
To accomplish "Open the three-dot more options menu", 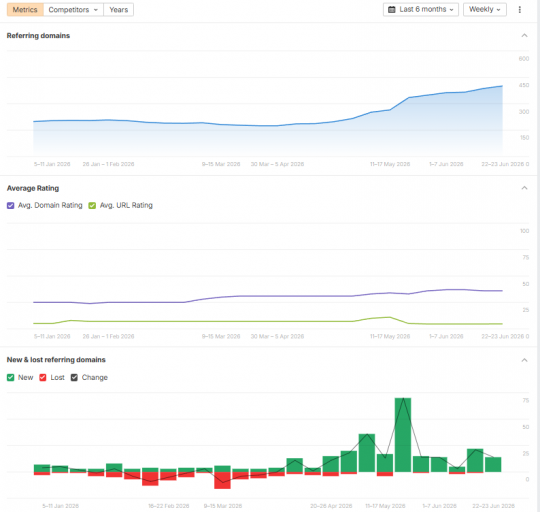I will click(519, 10).
